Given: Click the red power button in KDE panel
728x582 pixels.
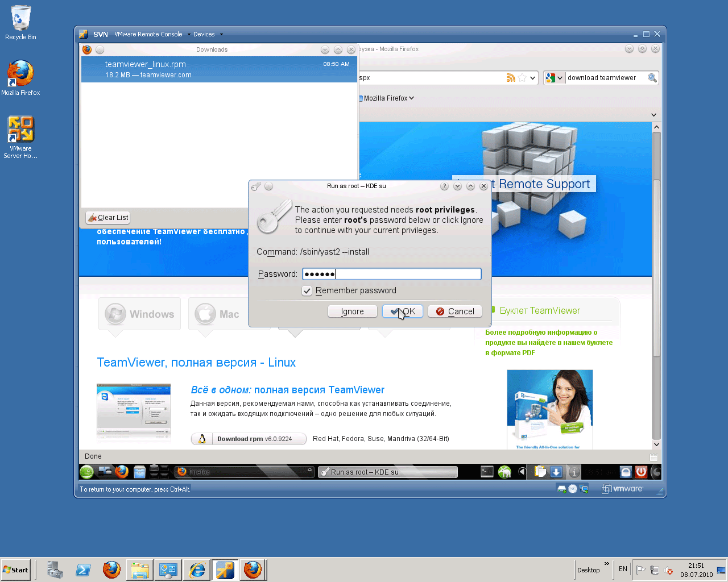Looking at the screenshot, I should (x=642, y=472).
